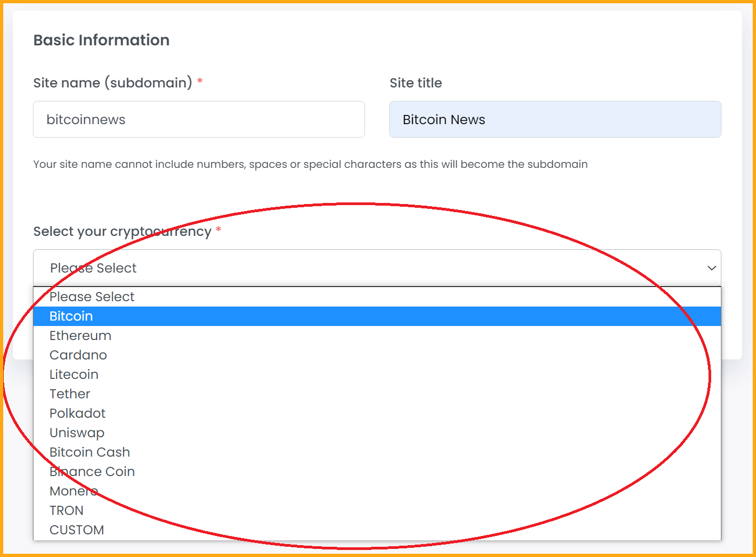Choose Tether from the dropdown list
This screenshot has width=756, height=557.
pyautogui.click(x=377, y=394)
